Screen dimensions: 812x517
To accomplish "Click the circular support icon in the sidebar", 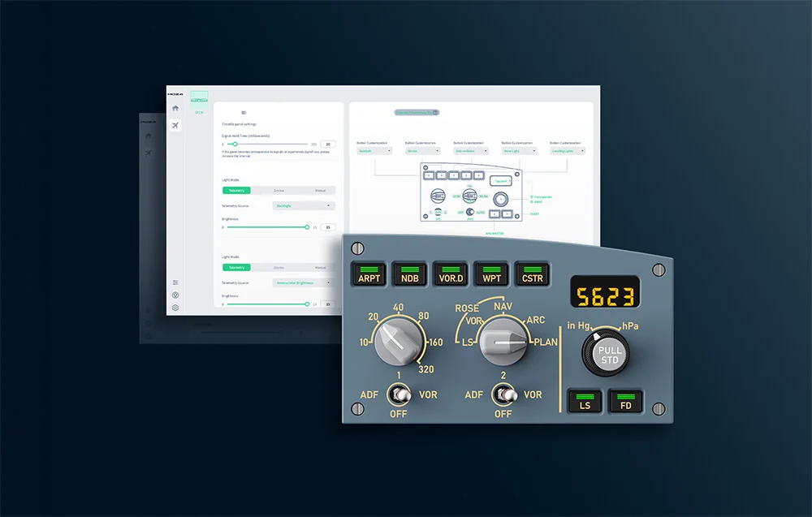I will [175, 295].
